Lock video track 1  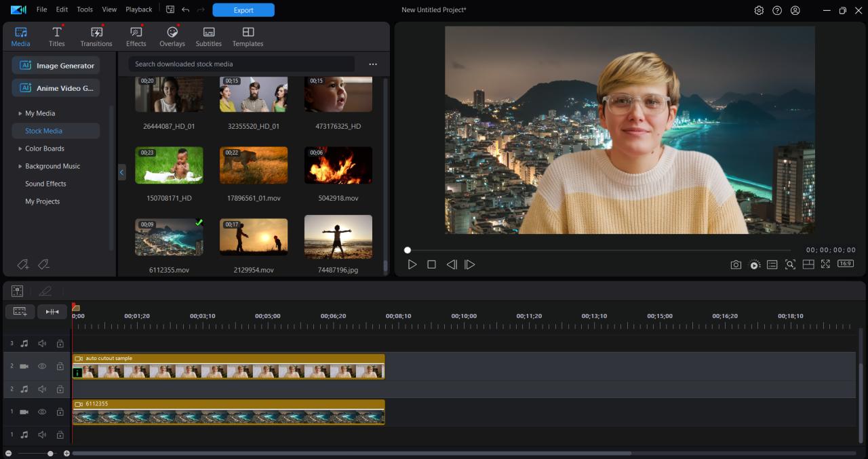click(x=60, y=412)
